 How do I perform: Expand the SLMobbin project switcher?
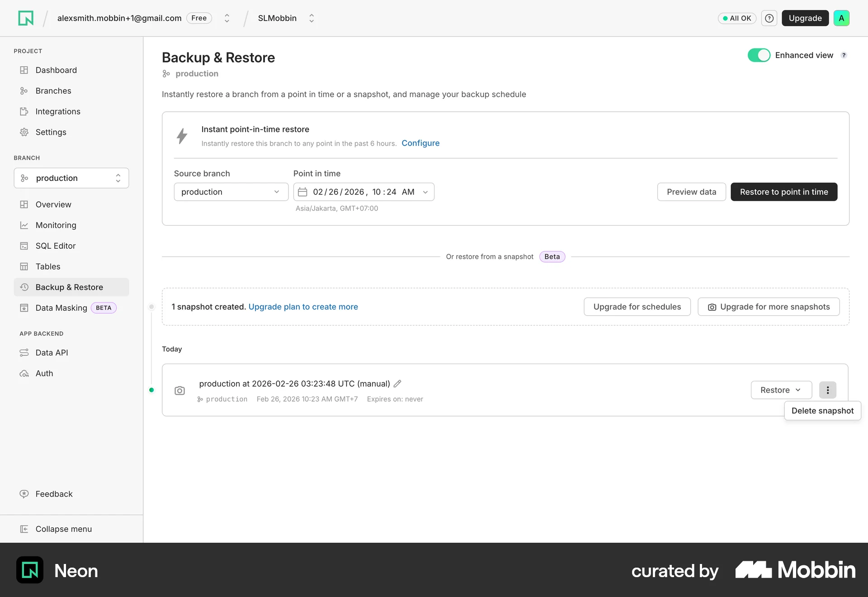tap(311, 18)
